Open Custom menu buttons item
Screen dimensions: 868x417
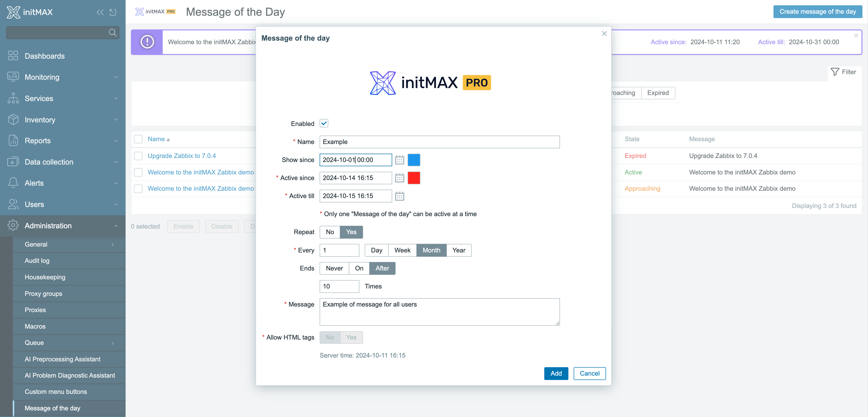pyautogui.click(x=69, y=392)
